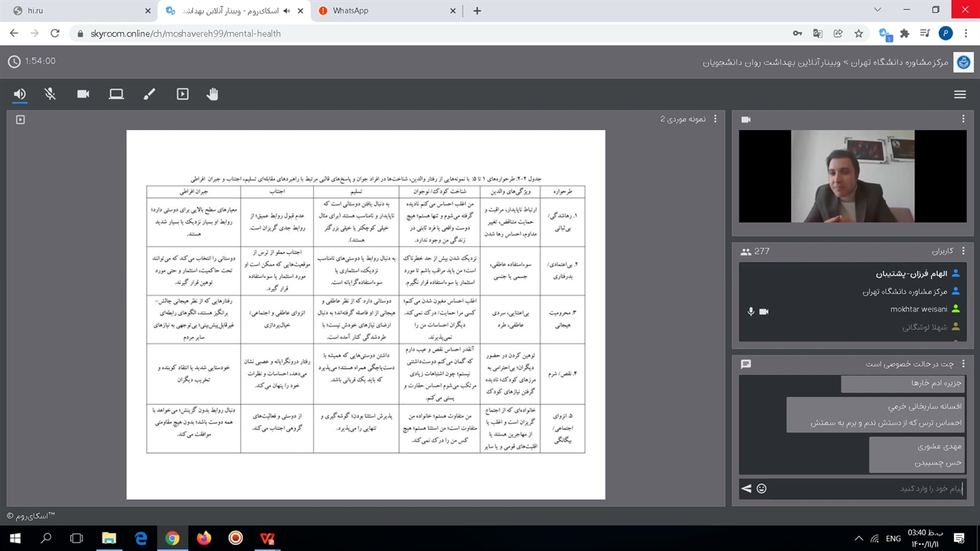The image size is (980, 551).
Task: Select user mokhtar weisani in list
Action: pos(918,309)
